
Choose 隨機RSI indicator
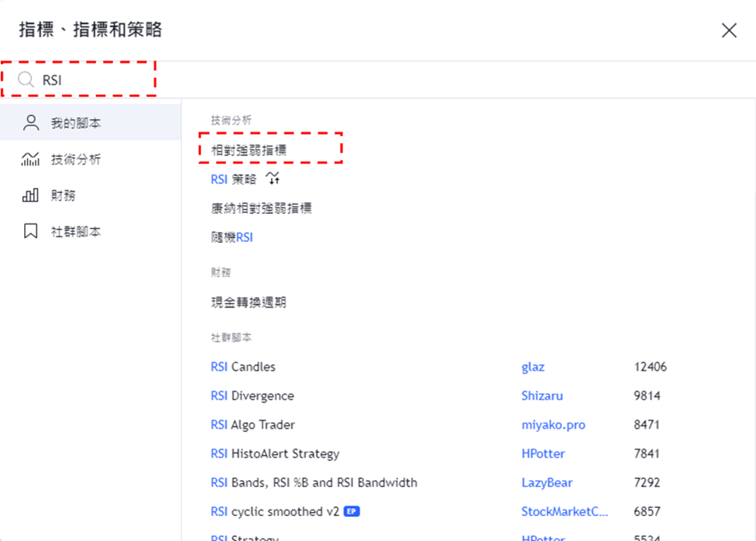pos(232,237)
